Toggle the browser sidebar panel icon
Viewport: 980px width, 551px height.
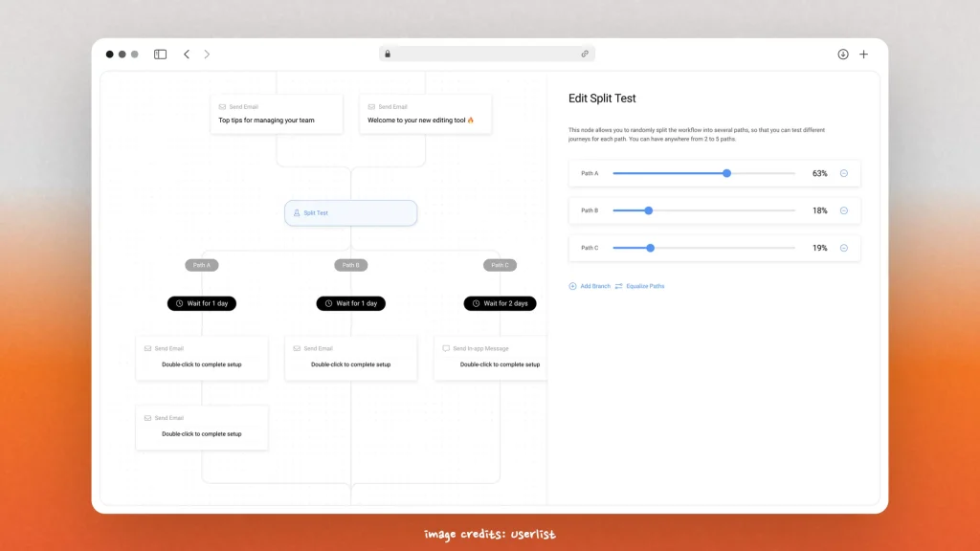tap(160, 55)
